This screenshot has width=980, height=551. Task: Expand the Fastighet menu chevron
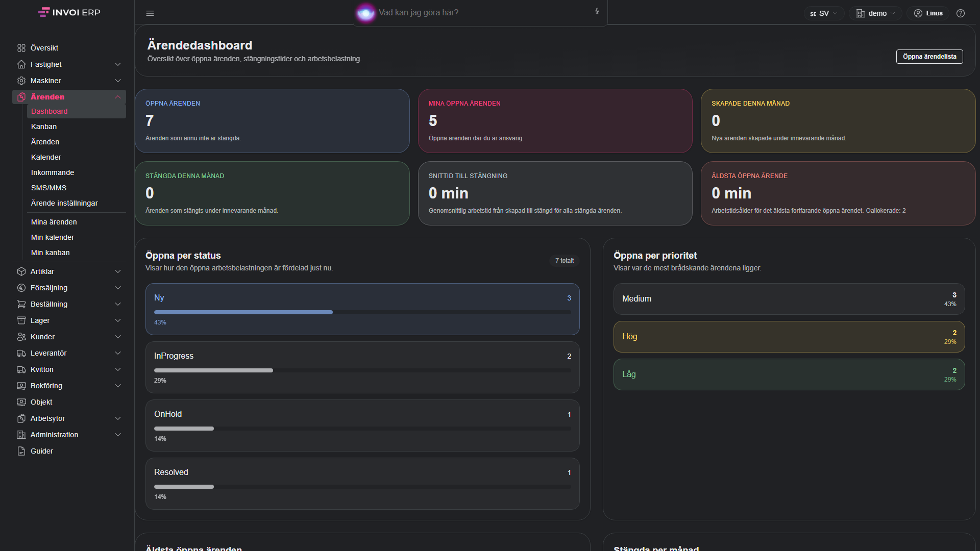118,64
